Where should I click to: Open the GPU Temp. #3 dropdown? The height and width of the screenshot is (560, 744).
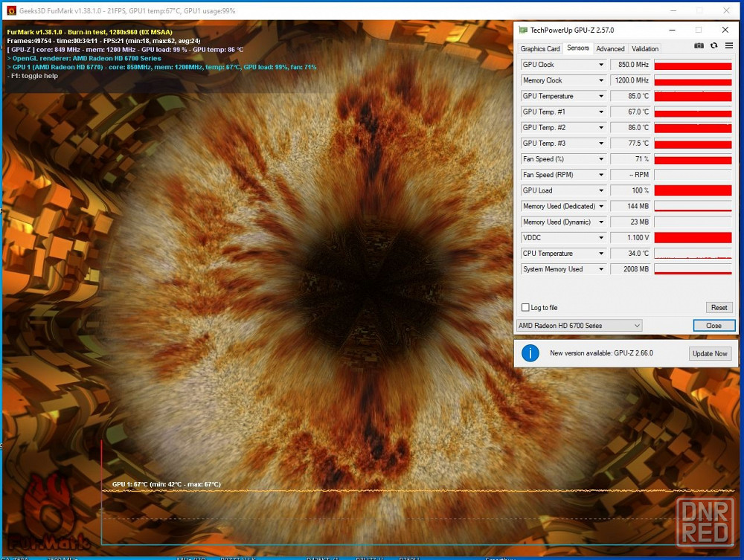point(601,143)
